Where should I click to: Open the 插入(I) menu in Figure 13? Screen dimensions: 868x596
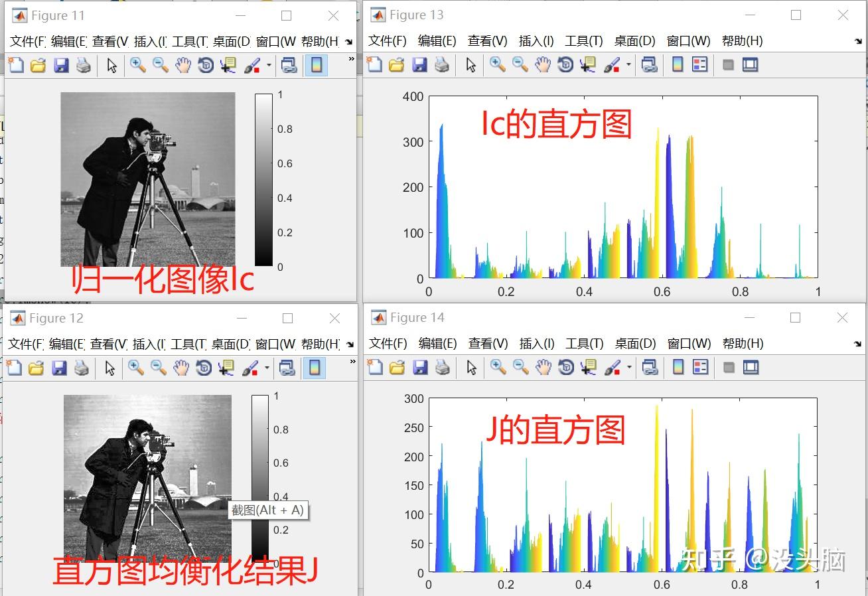[x=536, y=40]
